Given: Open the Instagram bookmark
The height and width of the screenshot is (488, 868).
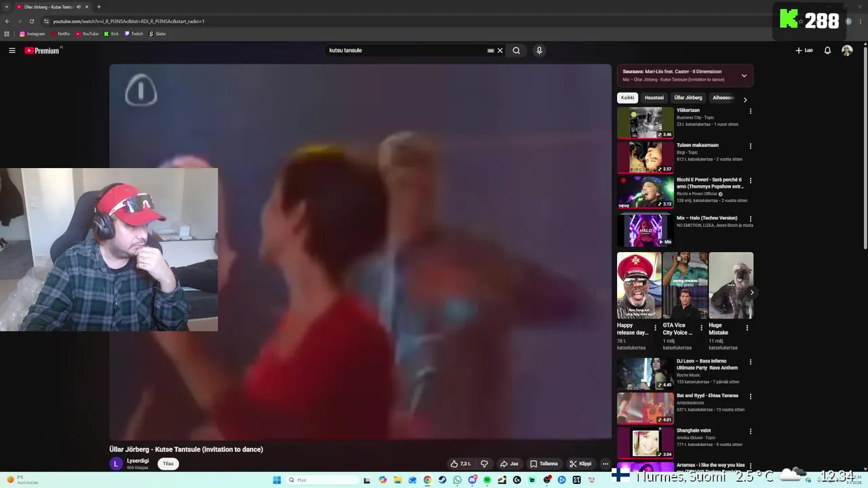Looking at the screenshot, I should [x=32, y=34].
